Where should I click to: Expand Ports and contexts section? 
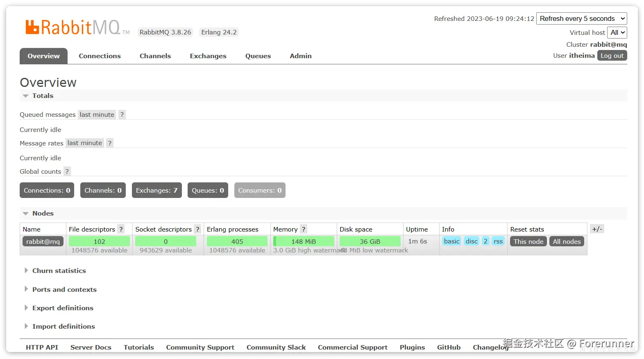click(61, 290)
